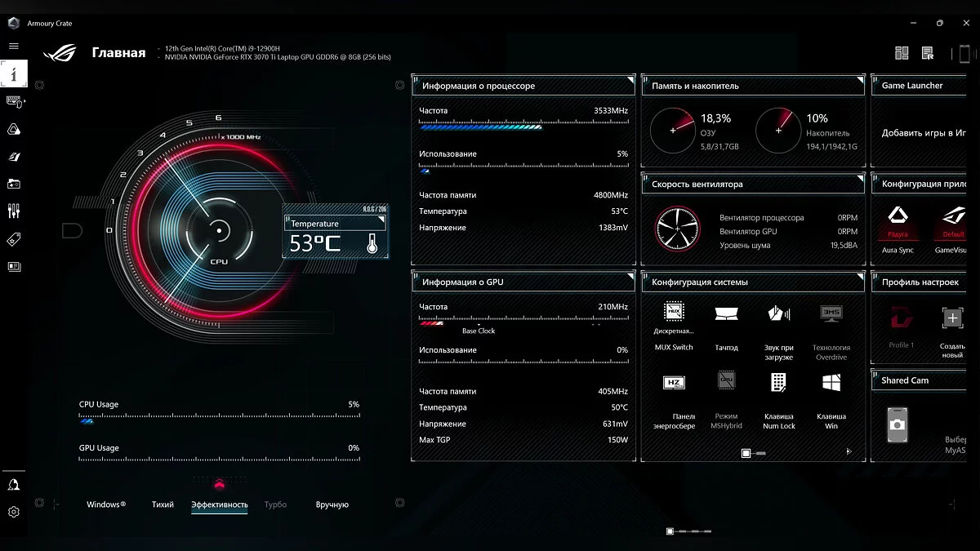This screenshot has height=551, width=980.
Task: Expand corner of Информация о процессоре panel
Action: point(630,81)
